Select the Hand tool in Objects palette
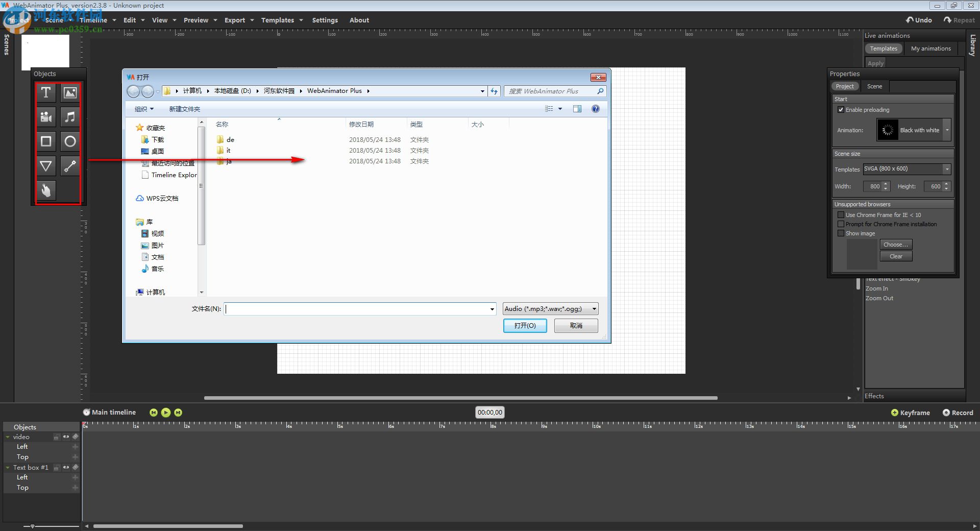The width and height of the screenshot is (980, 531). point(45,190)
